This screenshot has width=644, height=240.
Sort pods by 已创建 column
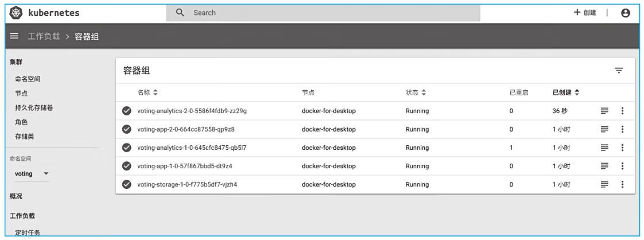565,92
